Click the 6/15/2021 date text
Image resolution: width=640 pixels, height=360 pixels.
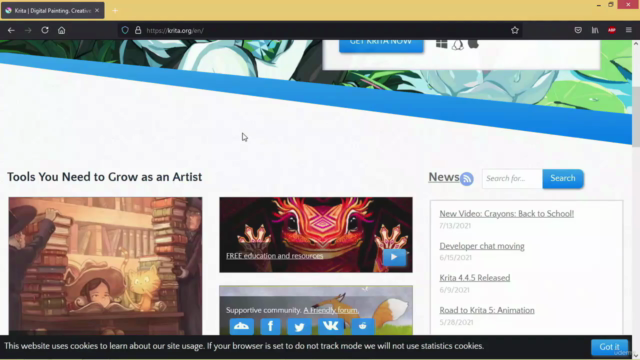click(455, 258)
